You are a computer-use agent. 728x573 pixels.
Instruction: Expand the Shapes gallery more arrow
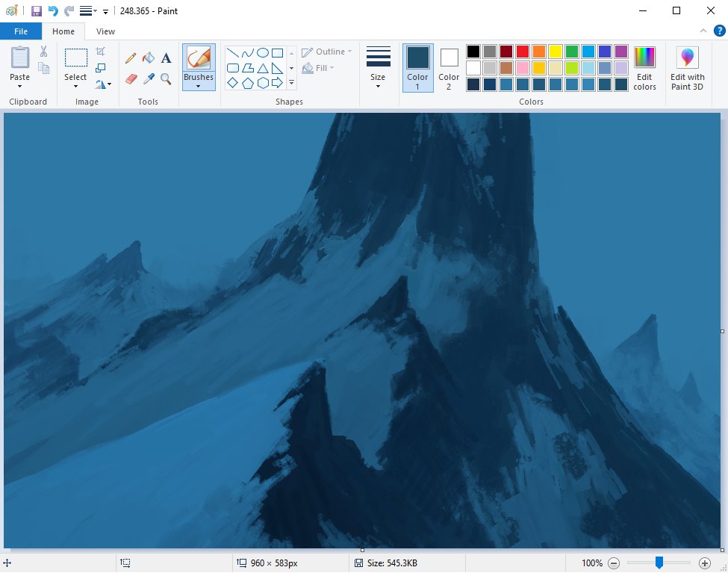tap(291, 83)
